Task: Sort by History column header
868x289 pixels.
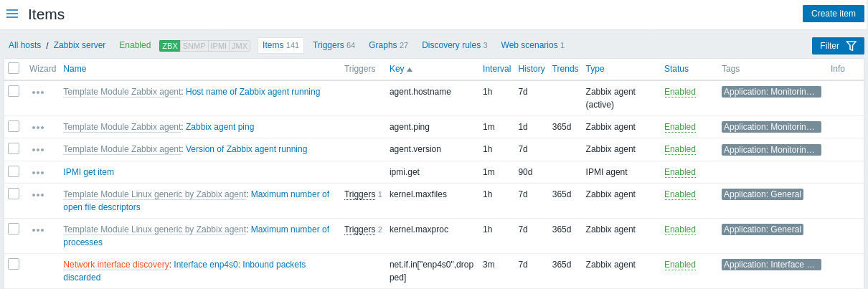Action: tap(532, 69)
